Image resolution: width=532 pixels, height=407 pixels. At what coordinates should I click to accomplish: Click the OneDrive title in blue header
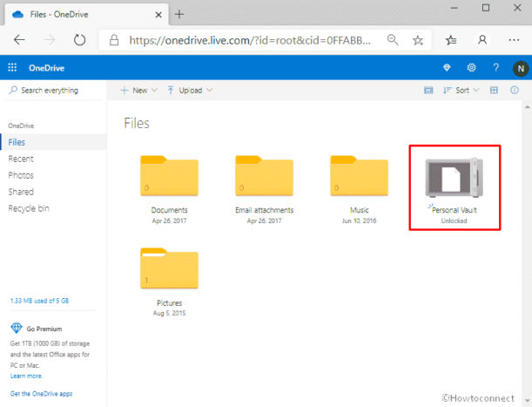pyautogui.click(x=46, y=68)
